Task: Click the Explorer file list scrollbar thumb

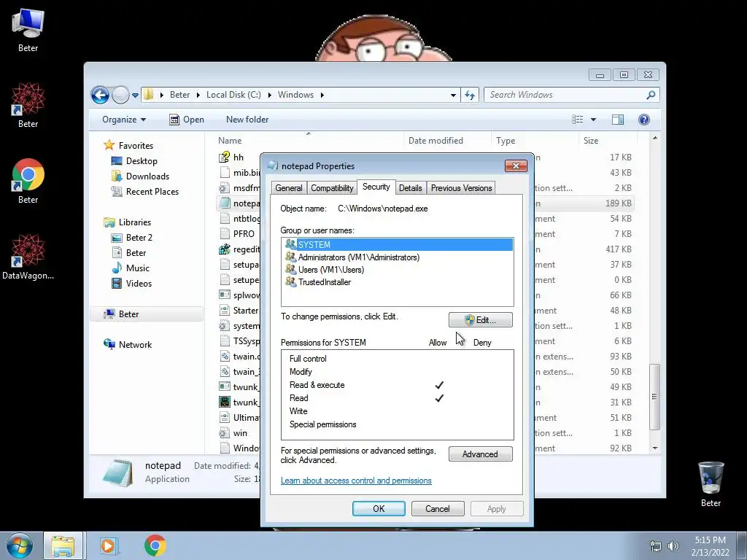Action: [x=655, y=397]
